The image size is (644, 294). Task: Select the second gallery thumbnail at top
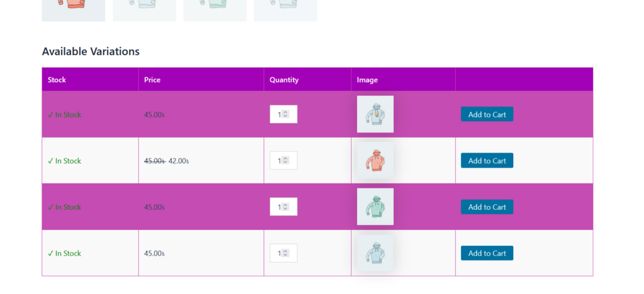pos(144,9)
